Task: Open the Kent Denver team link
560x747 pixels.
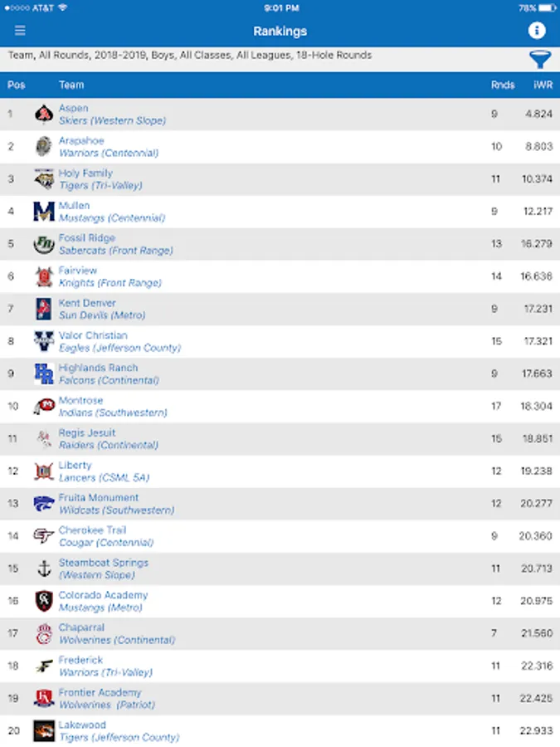Action: [87, 303]
